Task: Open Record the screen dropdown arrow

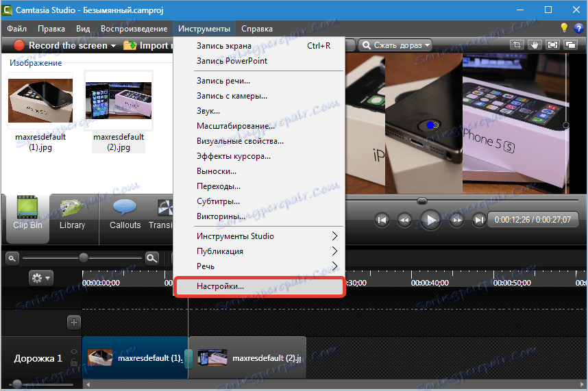Action: point(114,46)
